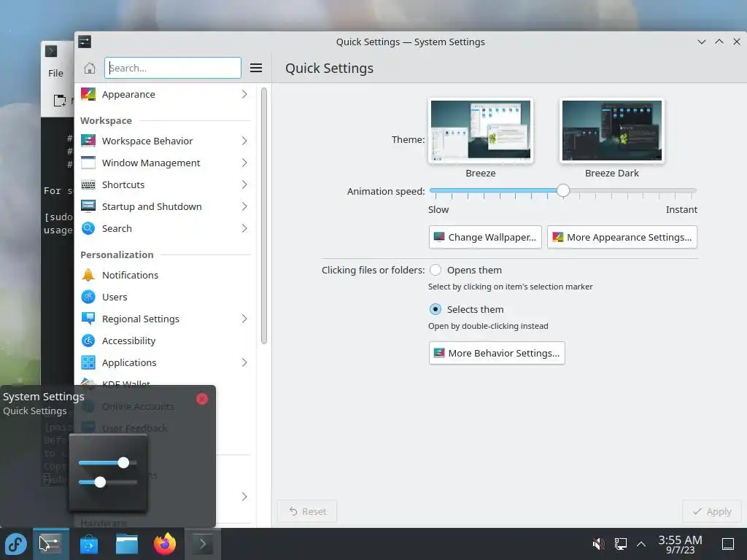
Task: Click System Settings taskbar icon
Action: tap(51, 544)
